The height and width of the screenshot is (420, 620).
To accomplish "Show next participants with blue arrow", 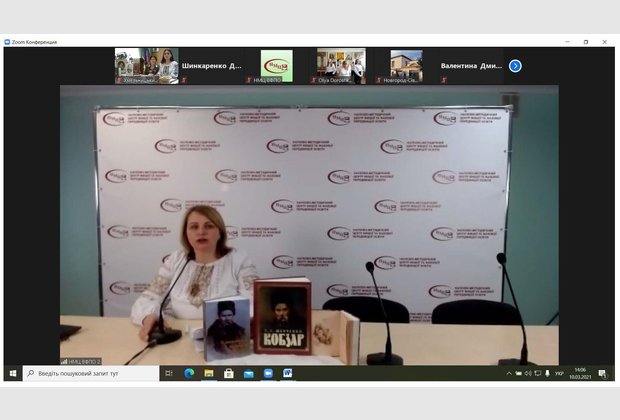I will click(515, 66).
